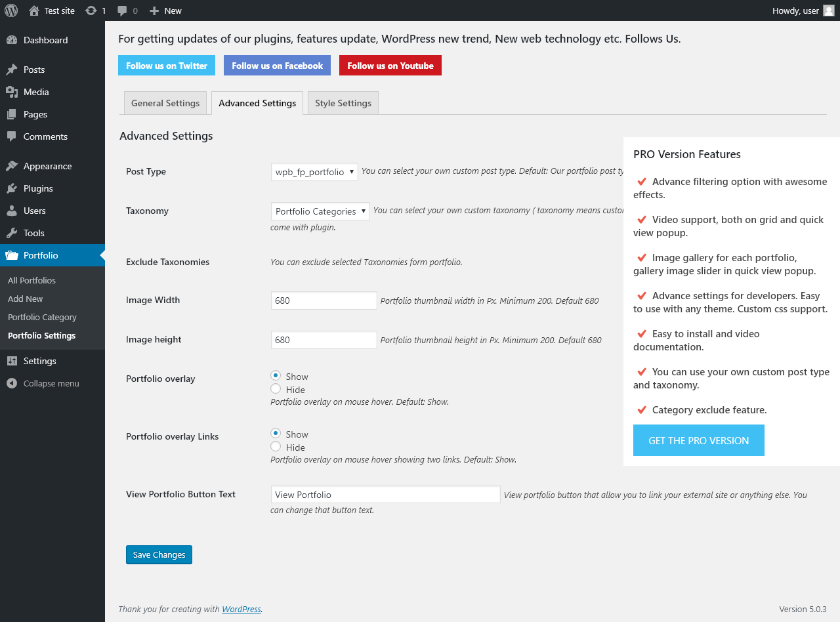The image size is (840, 622).
Task: Switch to the General Settings tab
Action: point(165,103)
